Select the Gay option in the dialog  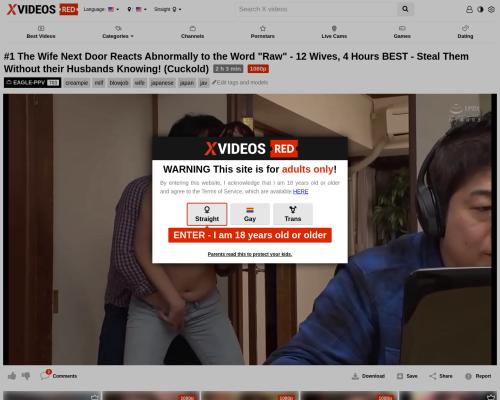coord(250,214)
